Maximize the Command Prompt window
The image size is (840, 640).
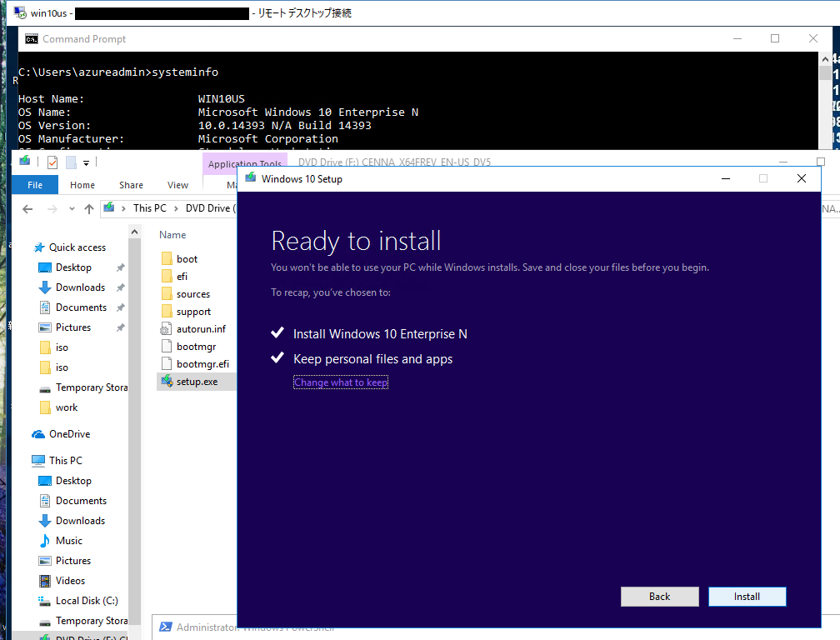(x=775, y=38)
